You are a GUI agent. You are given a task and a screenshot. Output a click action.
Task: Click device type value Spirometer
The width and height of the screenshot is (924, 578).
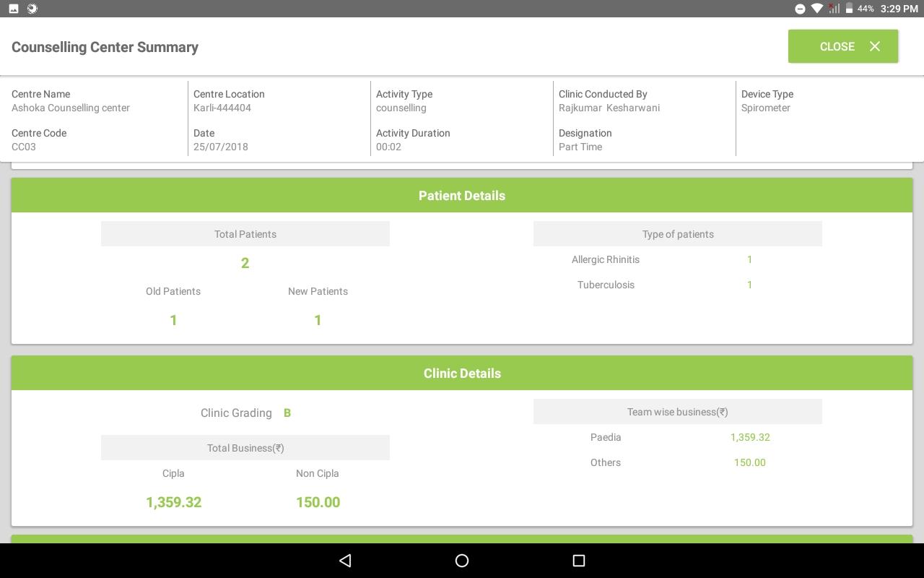click(x=766, y=108)
